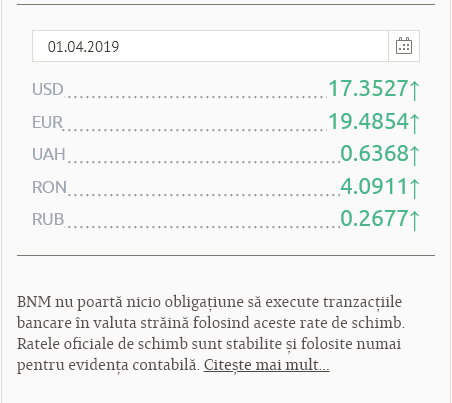Click the up arrow beside the RUB rate
This screenshot has width=452, height=403.
[x=414, y=220]
